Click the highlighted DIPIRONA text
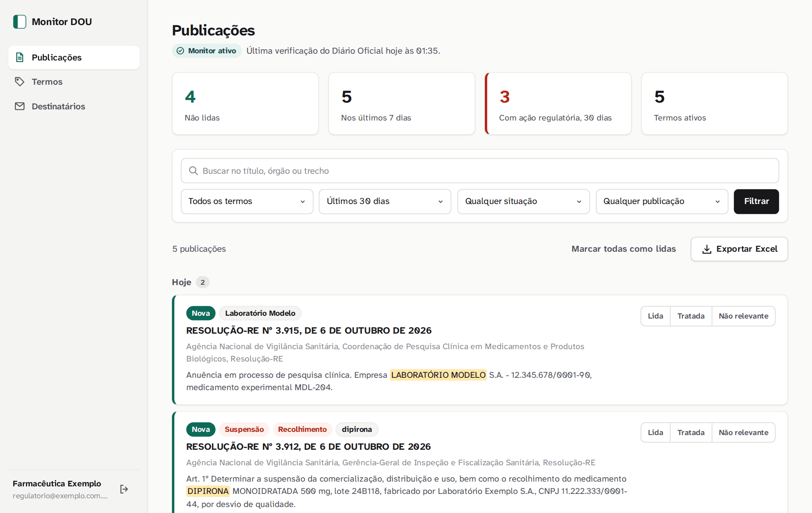The image size is (812, 513). point(208,491)
